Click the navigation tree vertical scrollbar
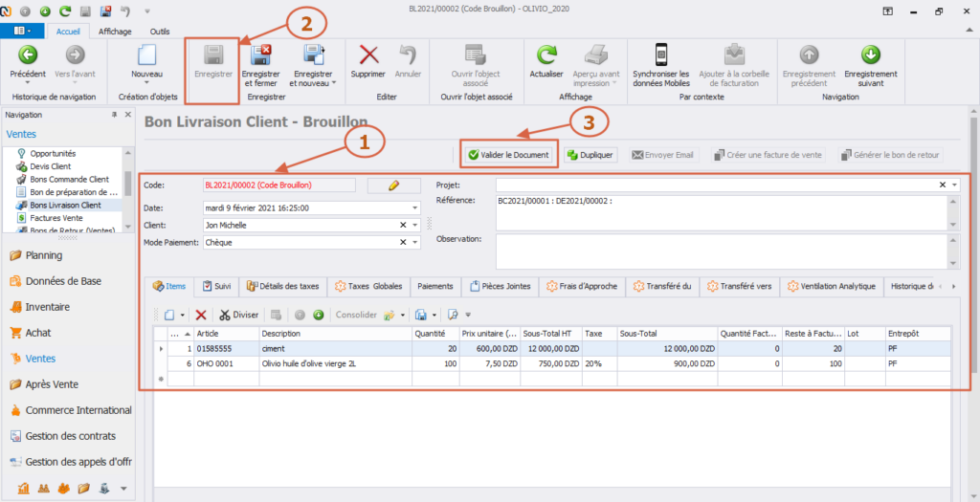 [x=128, y=189]
